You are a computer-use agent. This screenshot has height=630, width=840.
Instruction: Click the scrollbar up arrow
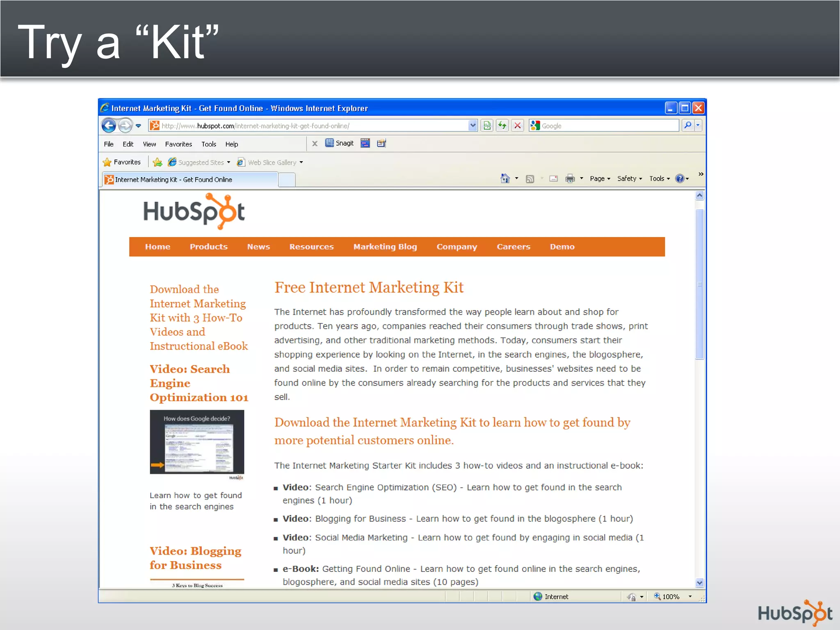(700, 196)
